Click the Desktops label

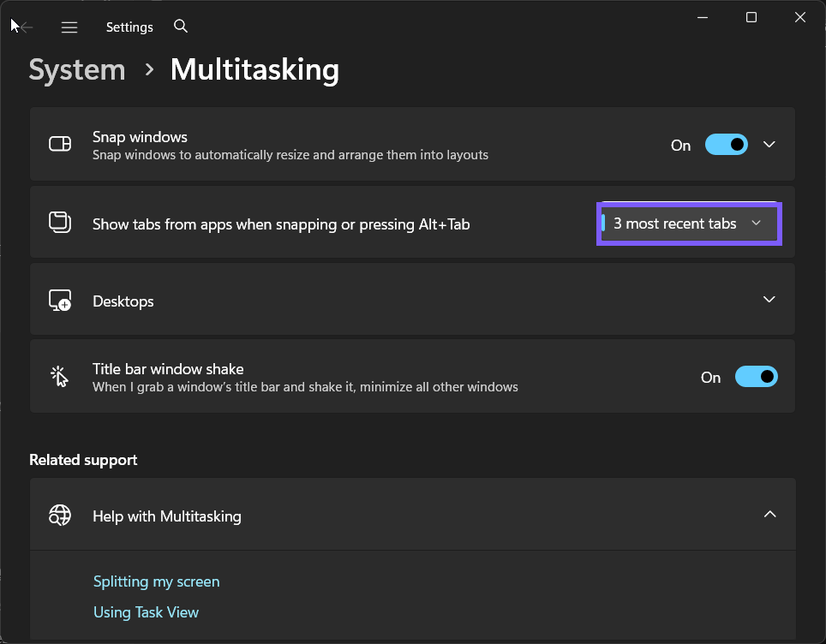tap(123, 301)
